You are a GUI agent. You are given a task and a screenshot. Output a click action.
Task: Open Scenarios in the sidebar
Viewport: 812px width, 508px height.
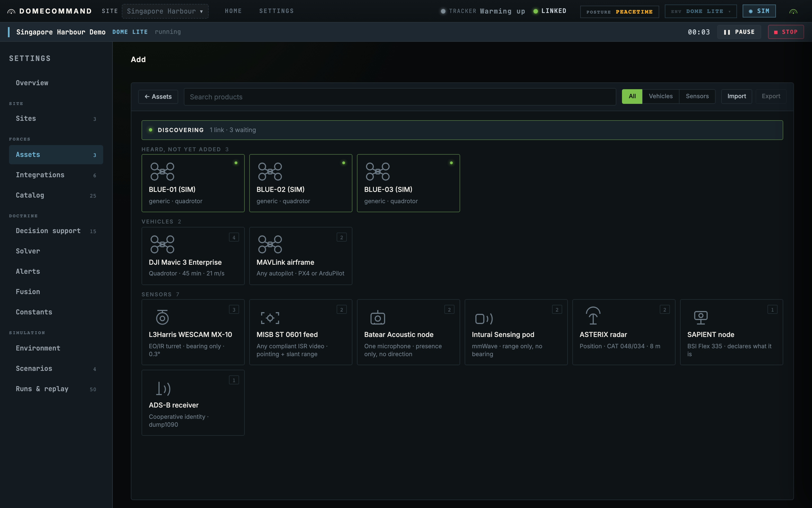pos(56,369)
